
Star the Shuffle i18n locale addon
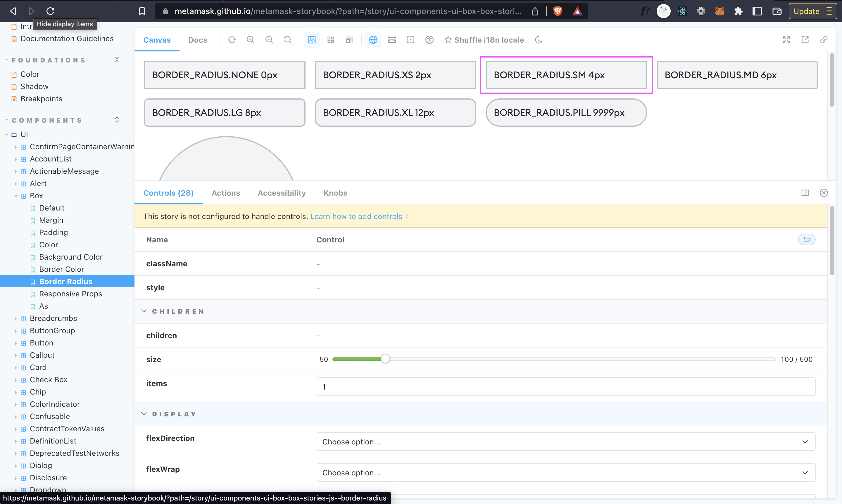tap(448, 40)
